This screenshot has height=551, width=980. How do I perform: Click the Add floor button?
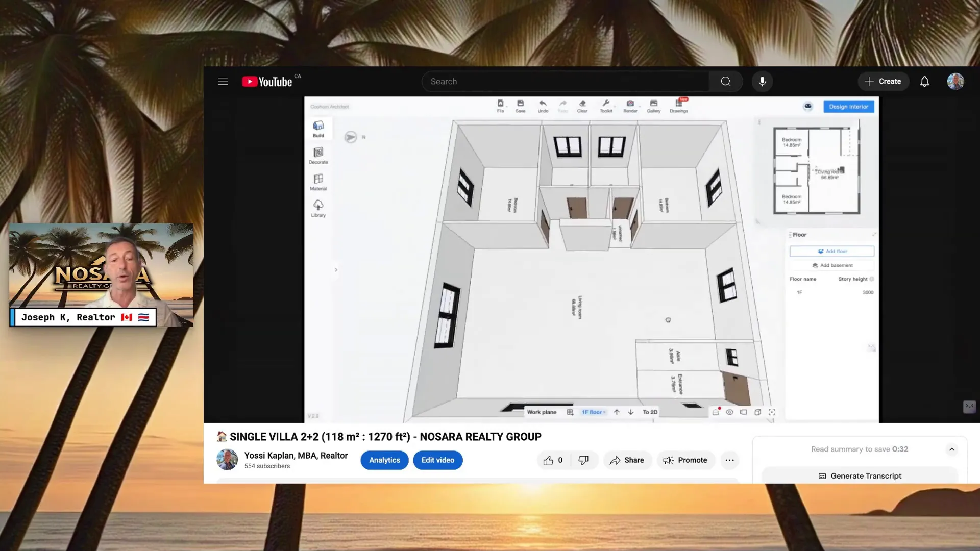tap(832, 251)
